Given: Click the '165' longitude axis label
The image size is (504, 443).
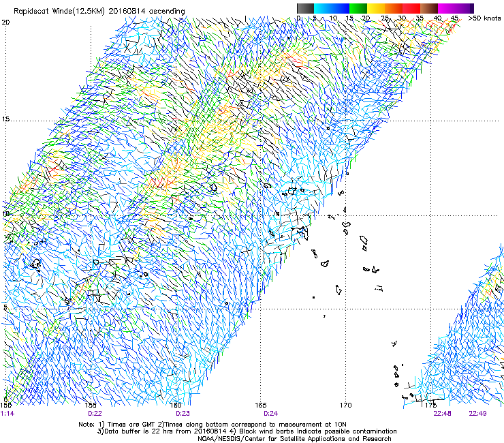Looking at the screenshot, I should 261,406.
